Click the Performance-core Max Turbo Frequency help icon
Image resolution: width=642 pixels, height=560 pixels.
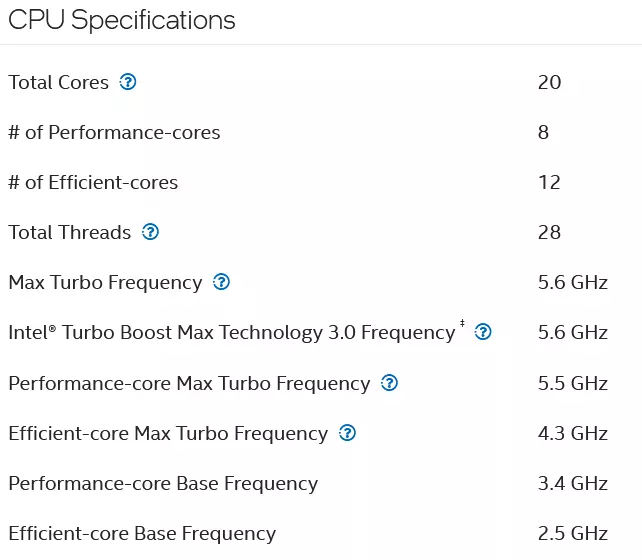coord(389,383)
